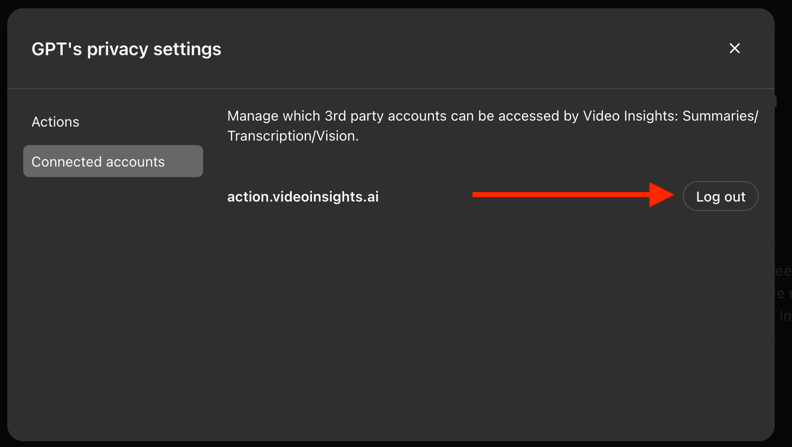Click the Transcription/Vision text line
Image resolution: width=792 pixels, height=447 pixels.
point(293,136)
